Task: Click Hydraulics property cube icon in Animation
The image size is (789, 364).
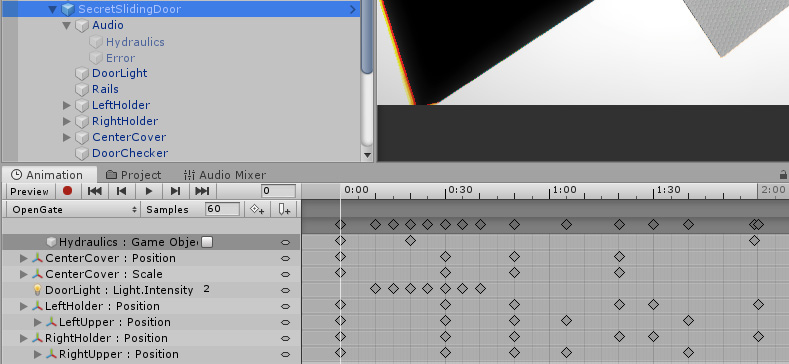Action: point(51,242)
